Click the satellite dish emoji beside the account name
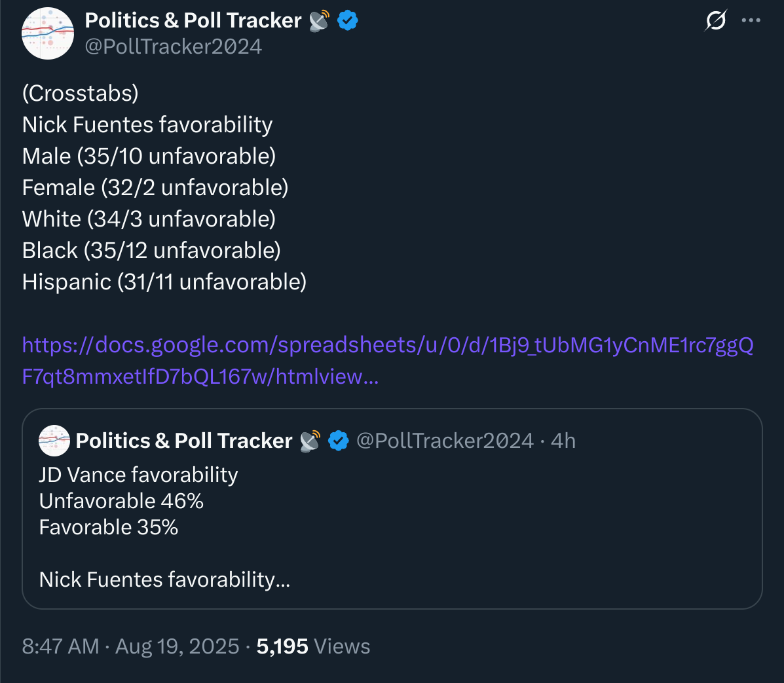 pyautogui.click(x=320, y=21)
